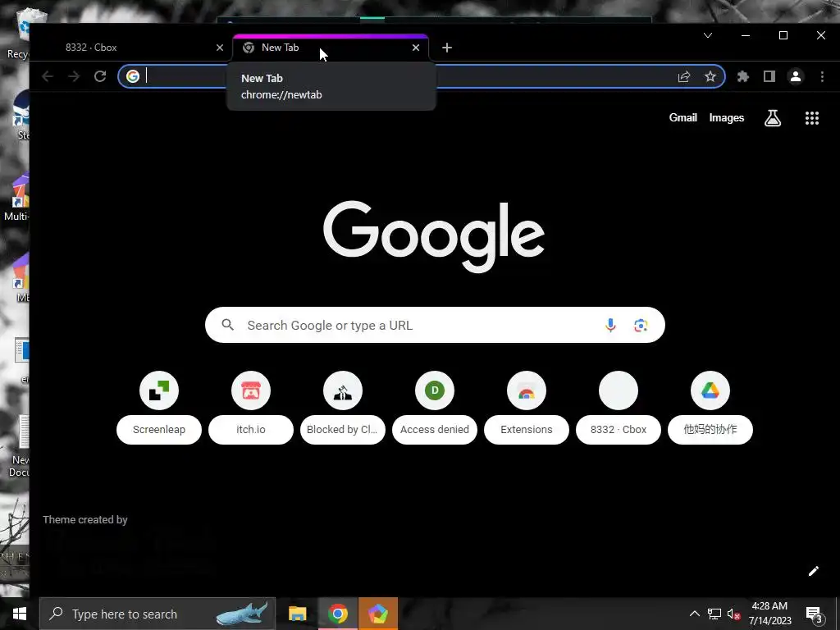The height and width of the screenshot is (630, 840).
Task: Open the colorful pentagon app on taskbar
Action: tap(377, 614)
